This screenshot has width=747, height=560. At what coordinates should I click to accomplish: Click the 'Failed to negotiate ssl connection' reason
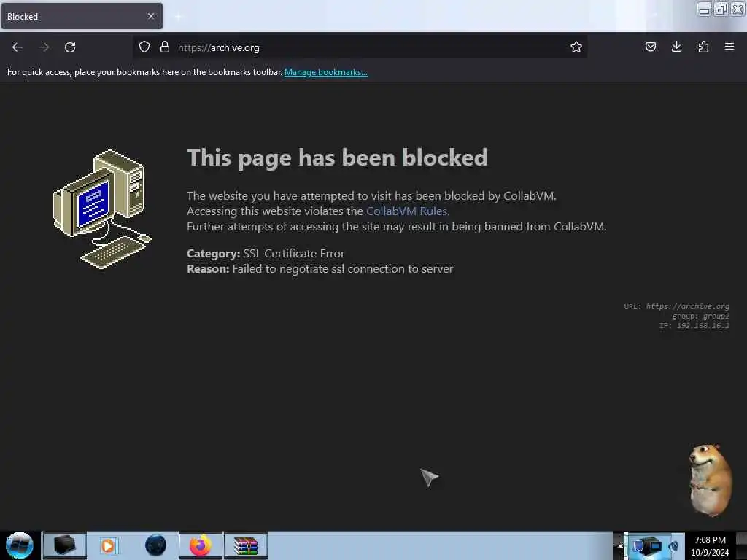[x=320, y=269]
